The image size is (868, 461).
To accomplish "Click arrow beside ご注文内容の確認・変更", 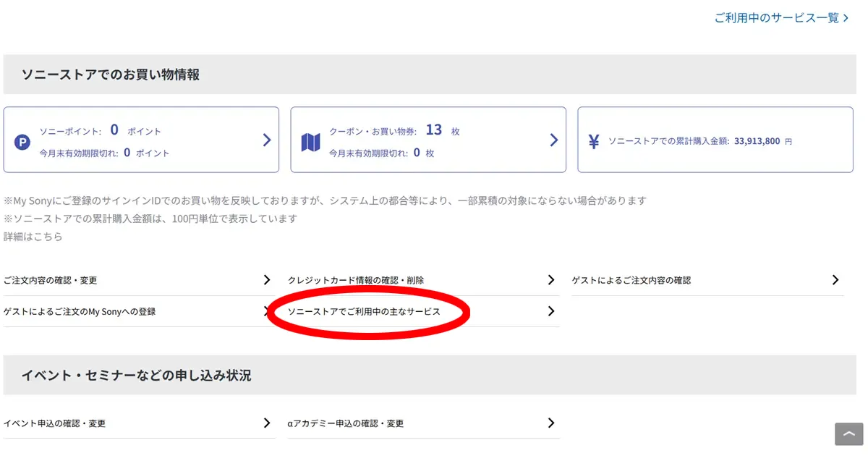I will tap(267, 279).
